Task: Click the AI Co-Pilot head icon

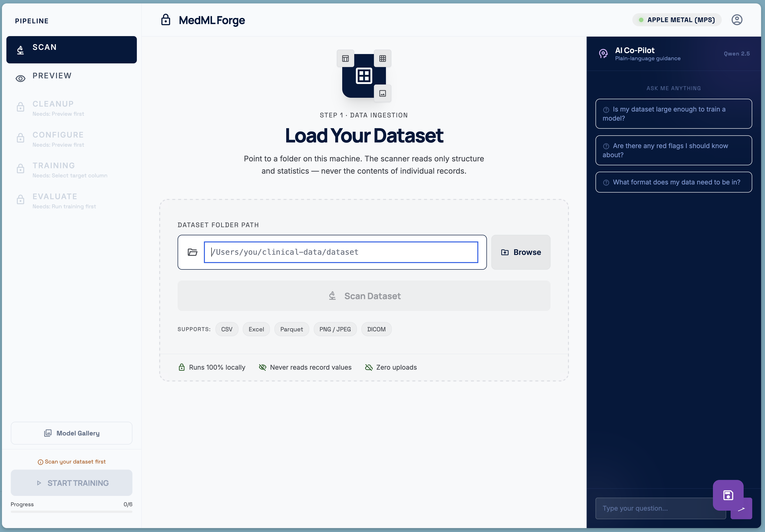Action: [x=603, y=54]
